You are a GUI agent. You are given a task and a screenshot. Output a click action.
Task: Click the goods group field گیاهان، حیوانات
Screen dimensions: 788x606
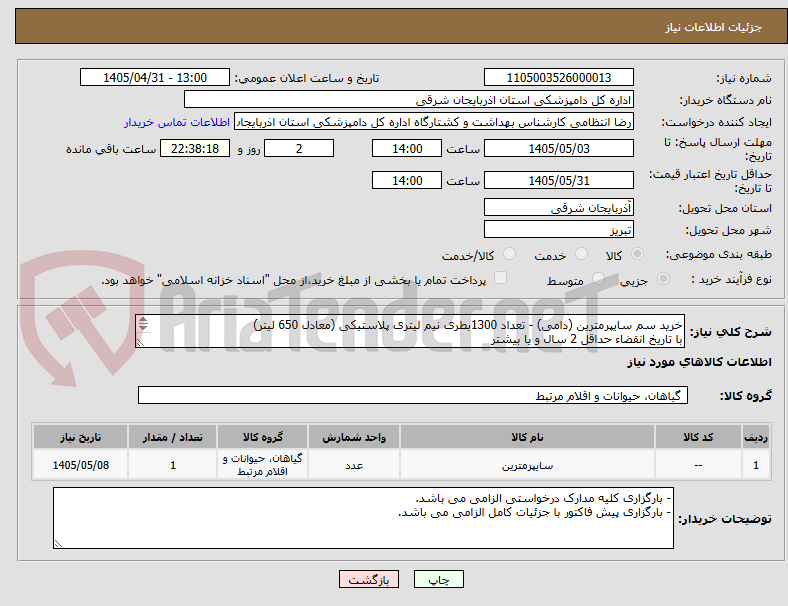413,395
